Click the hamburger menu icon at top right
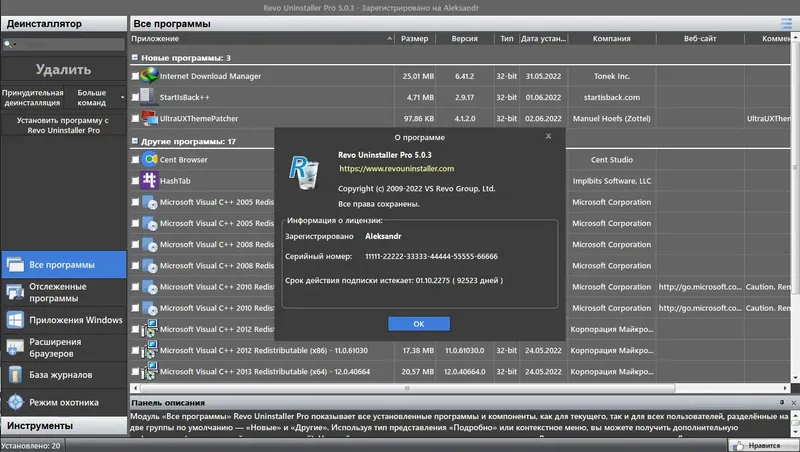This screenshot has width=800, height=452. (786, 23)
